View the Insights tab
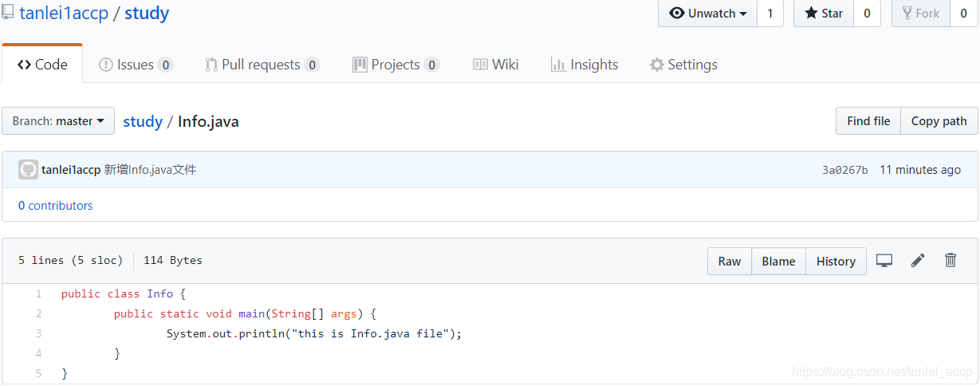Image resolution: width=980 pixels, height=386 pixels. pyautogui.click(x=584, y=65)
